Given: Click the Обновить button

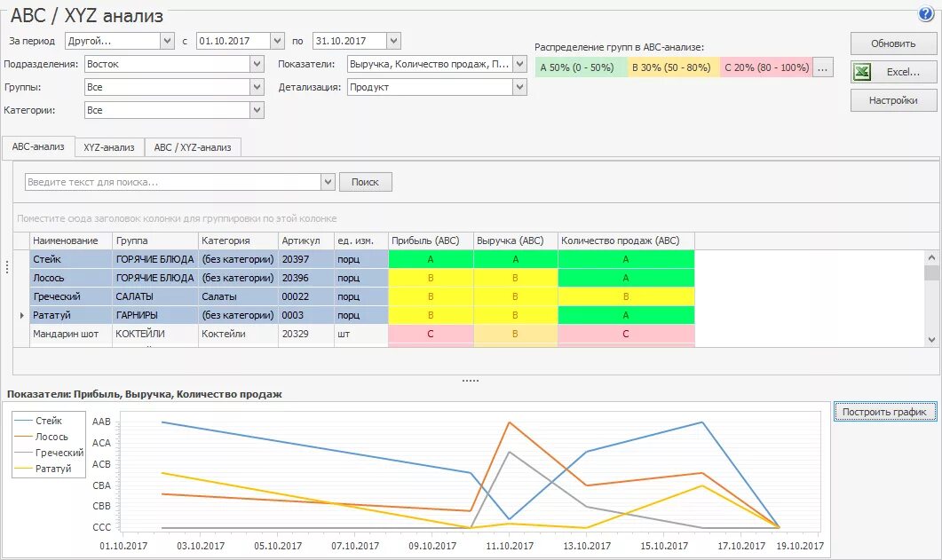Looking at the screenshot, I should click(893, 43).
